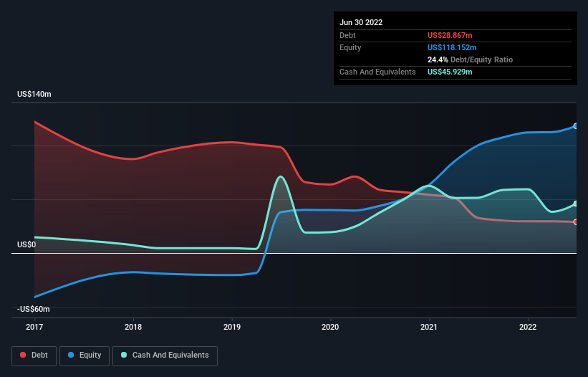Click the 2017 x-axis label
The image size is (588, 377).
point(34,327)
